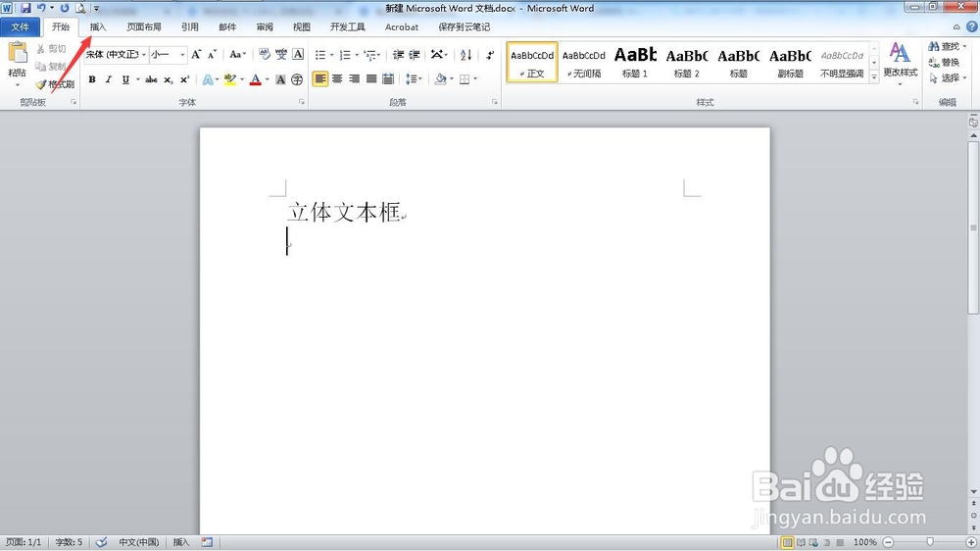980x551 pixels.
Task: Switch to Print Layout view in status bar
Action: (788, 542)
